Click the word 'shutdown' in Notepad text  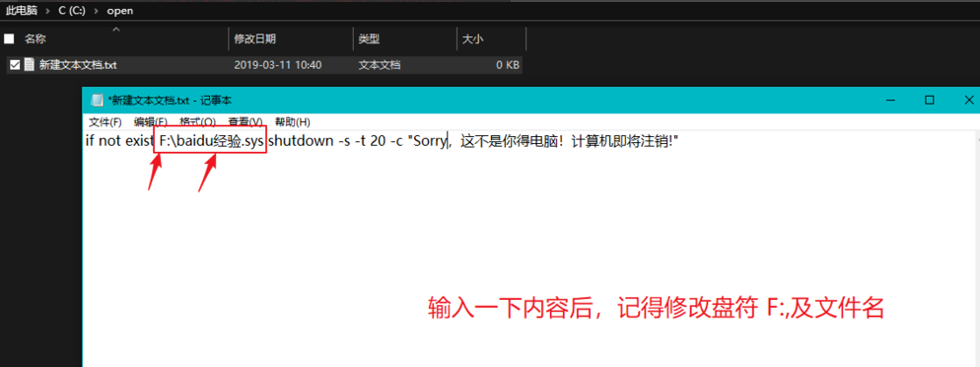301,141
